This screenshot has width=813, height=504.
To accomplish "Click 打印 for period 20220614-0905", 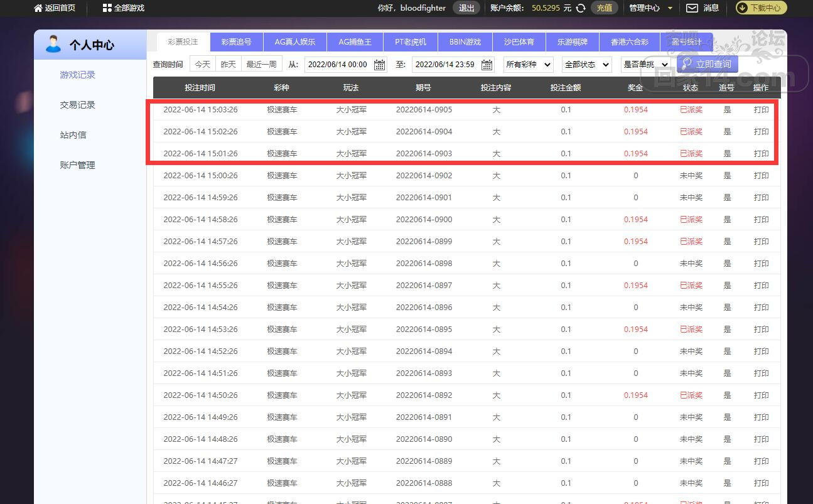I will [761, 110].
